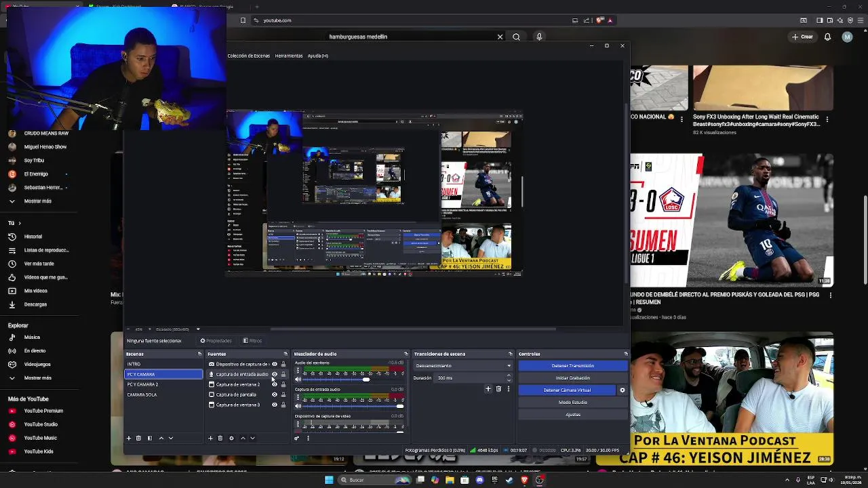The image size is (868, 488).
Task: Open Steam from taskbar
Action: pyautogui.click(x=509, y=480)
